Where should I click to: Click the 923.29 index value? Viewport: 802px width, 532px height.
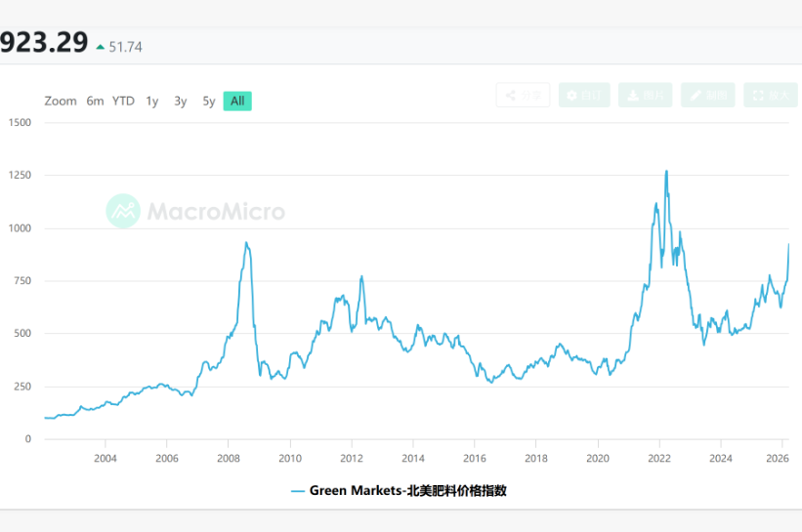pyautogui.click(x=44, y=44)
